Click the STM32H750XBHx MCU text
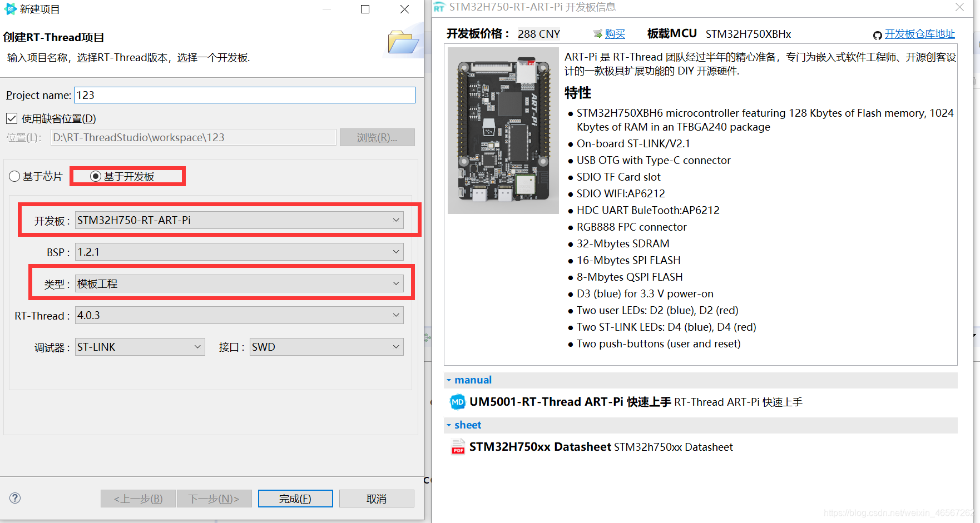Image resolution: width=980 pixels, height=523 pixels. tap(748, 34)
